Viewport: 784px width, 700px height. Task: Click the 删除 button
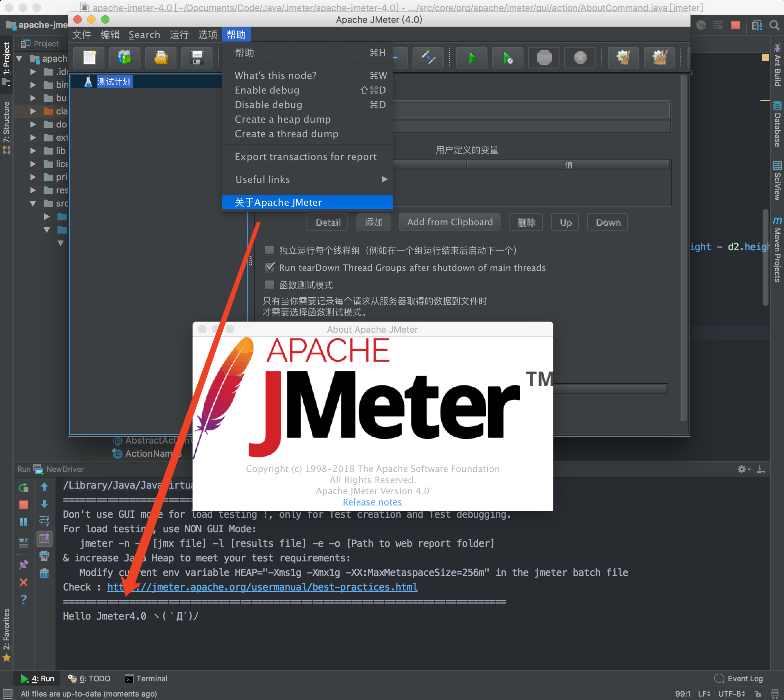tap(526, 222)
